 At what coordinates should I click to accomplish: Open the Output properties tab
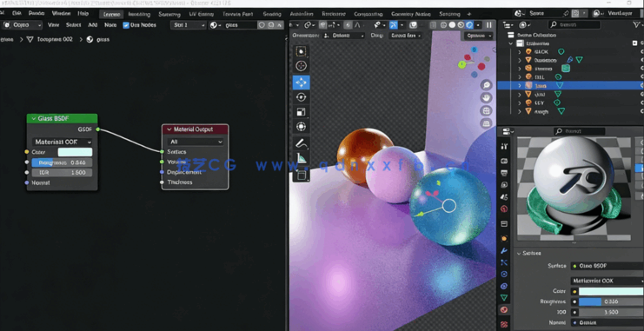[504, 173]
